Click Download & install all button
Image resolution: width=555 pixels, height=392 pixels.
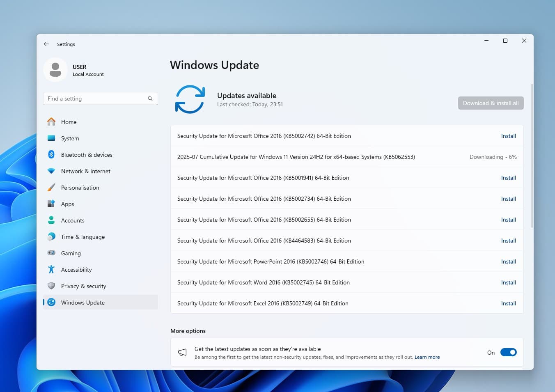click(x=491, y=103)
